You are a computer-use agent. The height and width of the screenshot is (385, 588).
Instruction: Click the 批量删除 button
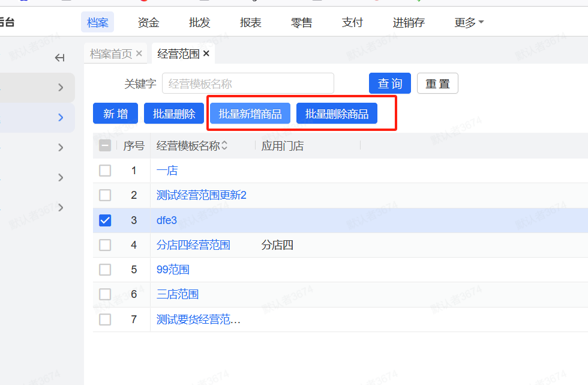(174, 114)
